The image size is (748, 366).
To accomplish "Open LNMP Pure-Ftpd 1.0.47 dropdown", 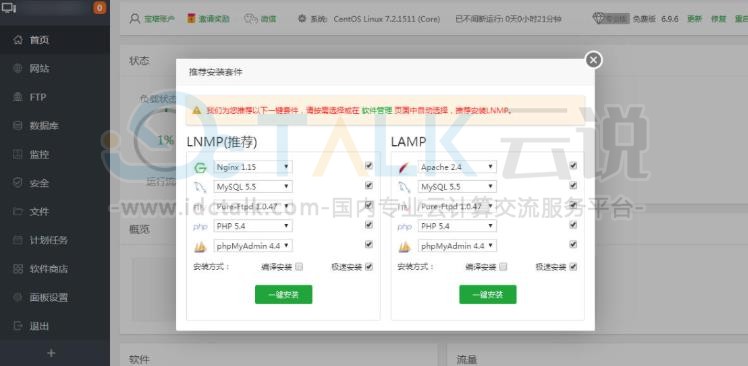I will click(x=253, y=206).
